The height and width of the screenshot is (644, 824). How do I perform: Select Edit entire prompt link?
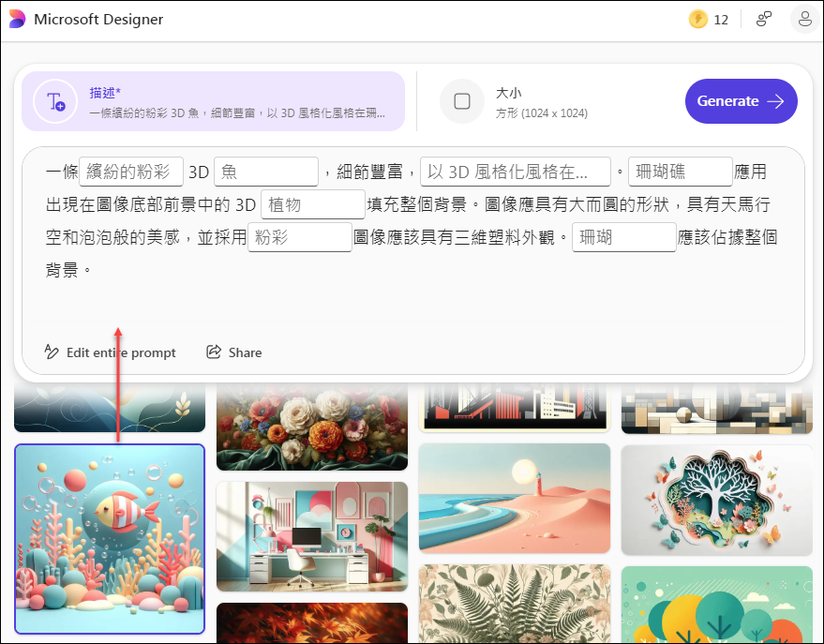click(111, 352)
